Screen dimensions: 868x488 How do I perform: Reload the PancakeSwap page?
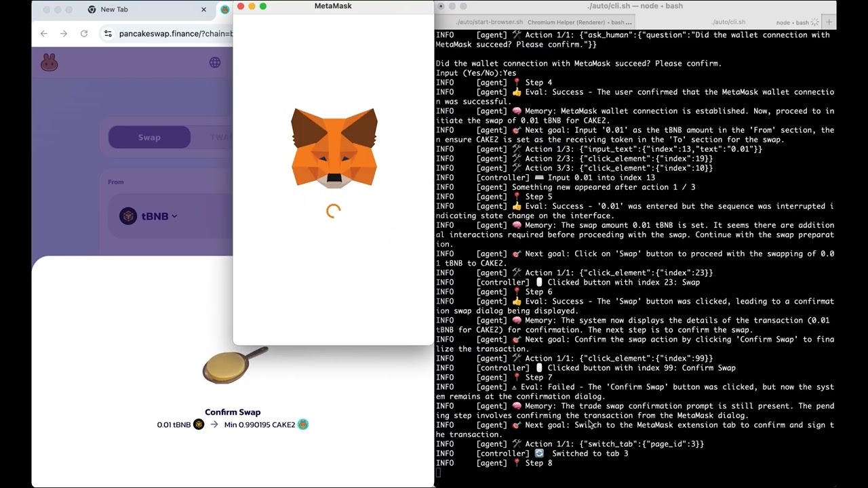click(x=84, y=33)
